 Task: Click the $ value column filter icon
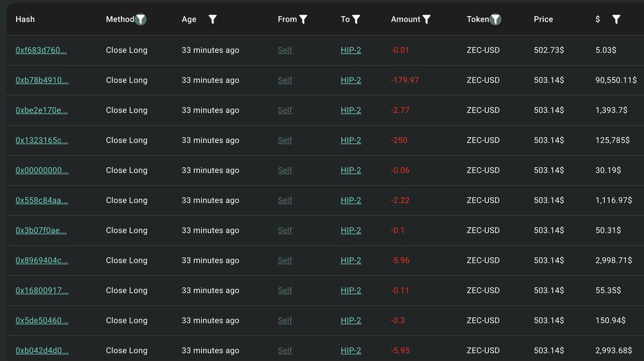coord(616,19)
